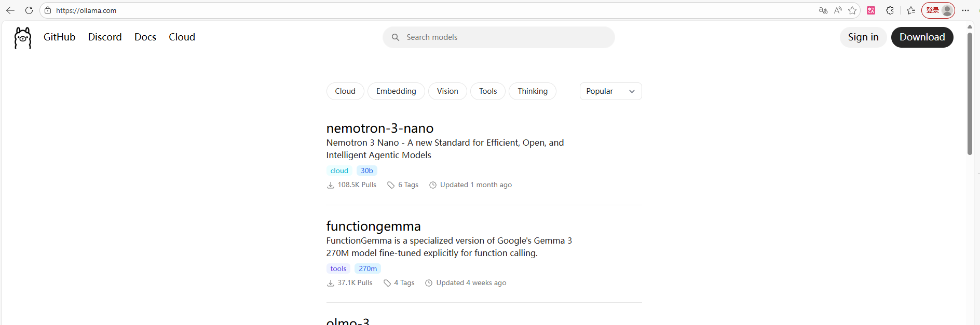Click the tools tag under functiongemma
The height and width of the screenshot is (325, 980).
[x=338, y=269]
